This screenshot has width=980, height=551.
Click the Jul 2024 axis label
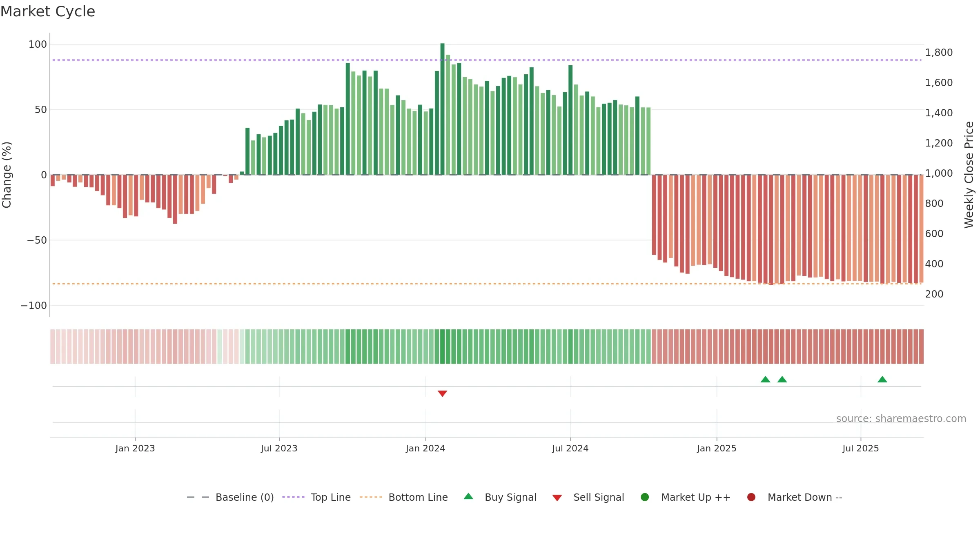pos(570,449)
